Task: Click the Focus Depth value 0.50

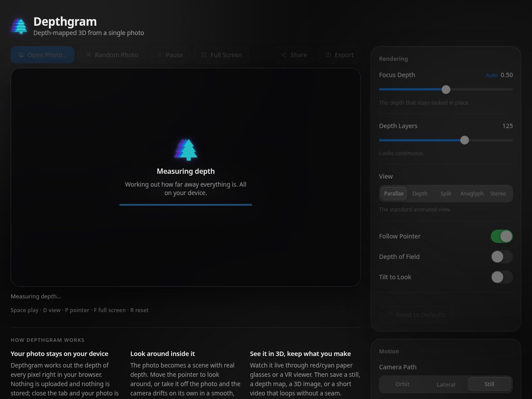Action: pyautogui.click(x=507, y=75)
